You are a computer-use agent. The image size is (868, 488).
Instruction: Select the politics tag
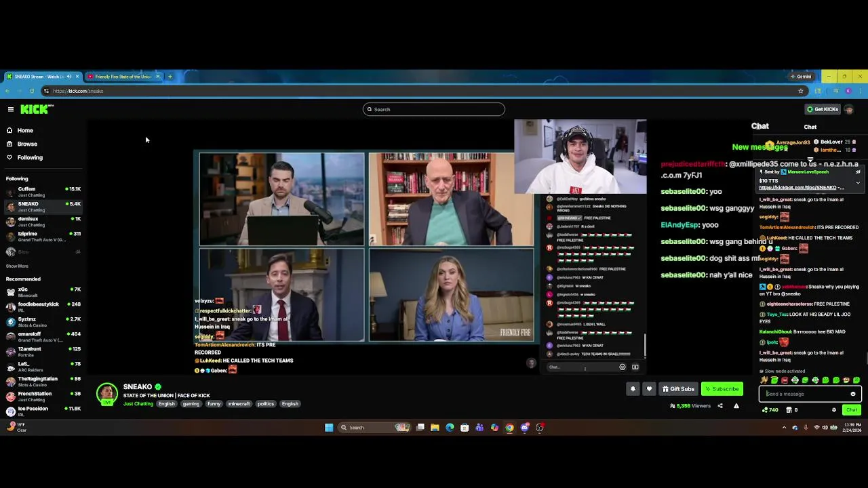(x=266, y=404)
